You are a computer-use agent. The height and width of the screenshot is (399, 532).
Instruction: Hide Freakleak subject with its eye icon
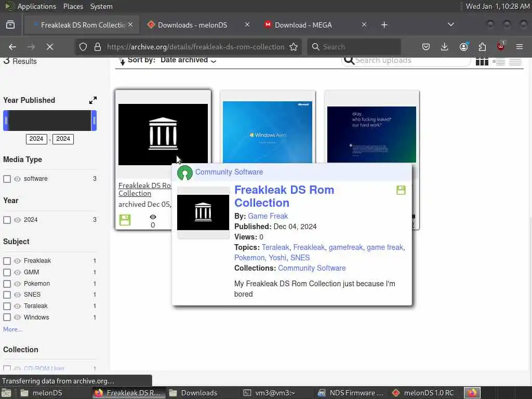(17, 261)
